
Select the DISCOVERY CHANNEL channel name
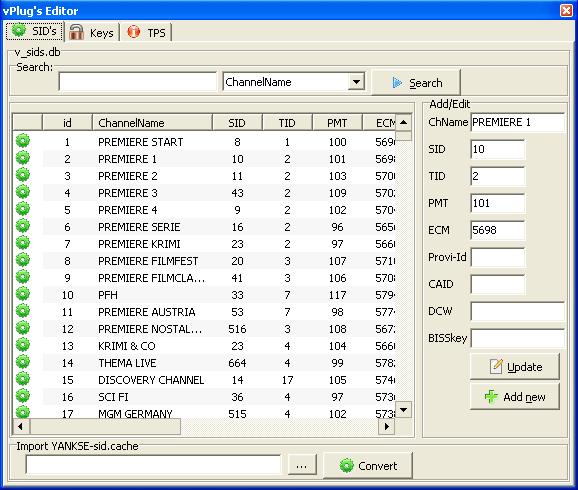click(x=151, y=380)
